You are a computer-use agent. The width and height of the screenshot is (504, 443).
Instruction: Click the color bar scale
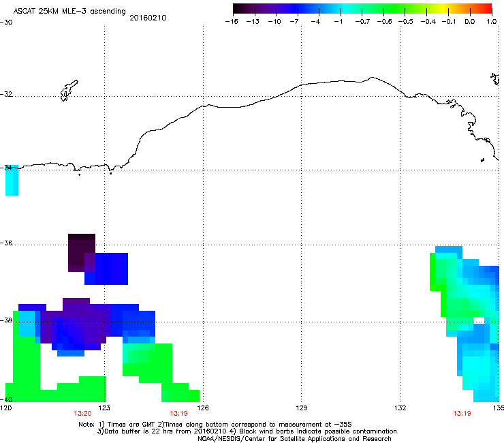pos(362,9)
